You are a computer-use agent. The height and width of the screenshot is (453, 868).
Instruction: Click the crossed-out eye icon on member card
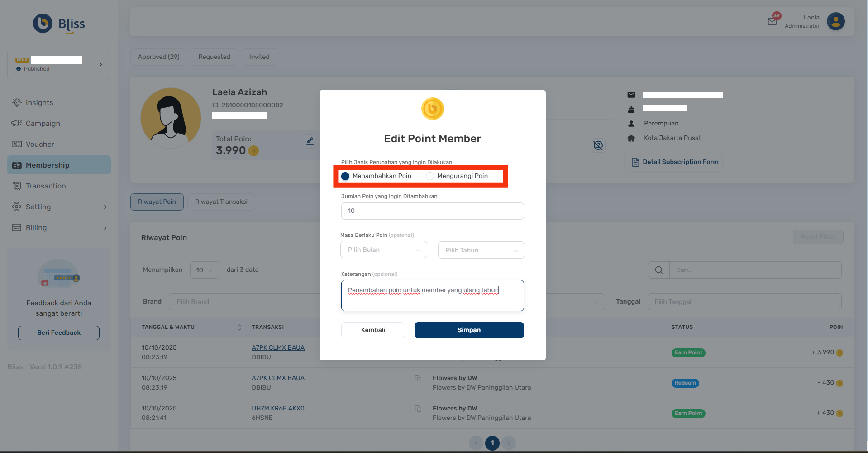click(598, 145)
